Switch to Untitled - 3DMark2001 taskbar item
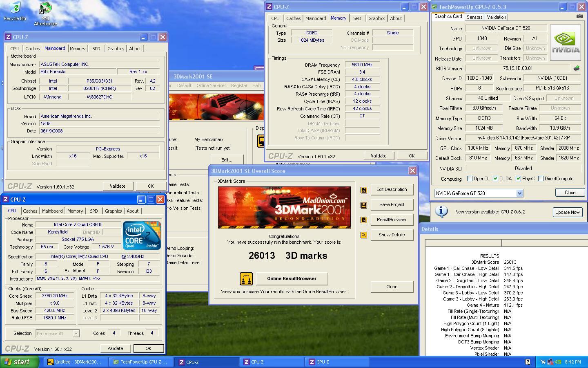Screen dimensions: 588x368 (76, 362)
